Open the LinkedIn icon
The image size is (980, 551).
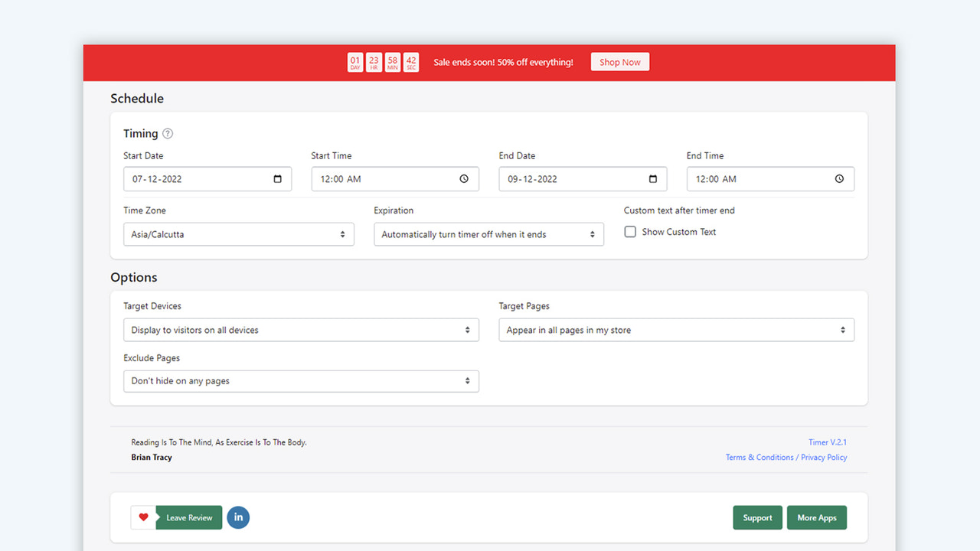tap(238, 517)
